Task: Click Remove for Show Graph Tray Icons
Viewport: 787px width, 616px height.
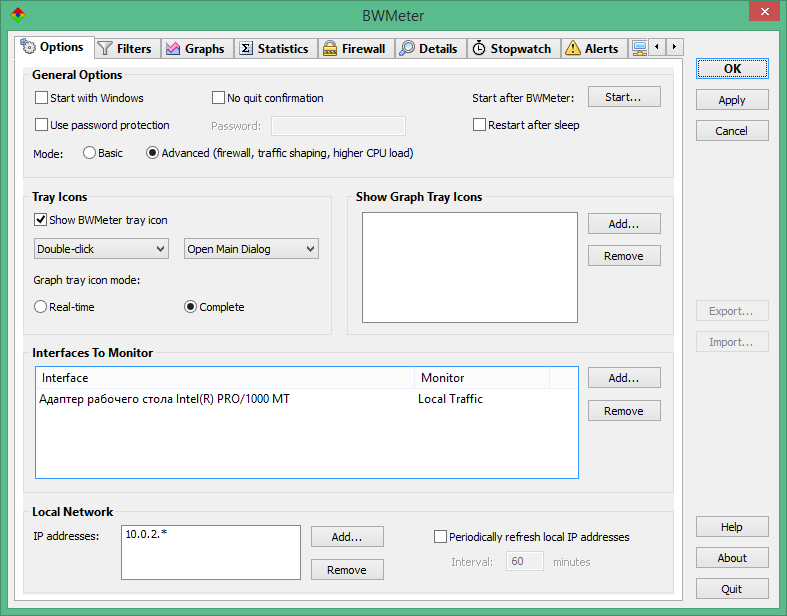Action: tap(624, 256)
